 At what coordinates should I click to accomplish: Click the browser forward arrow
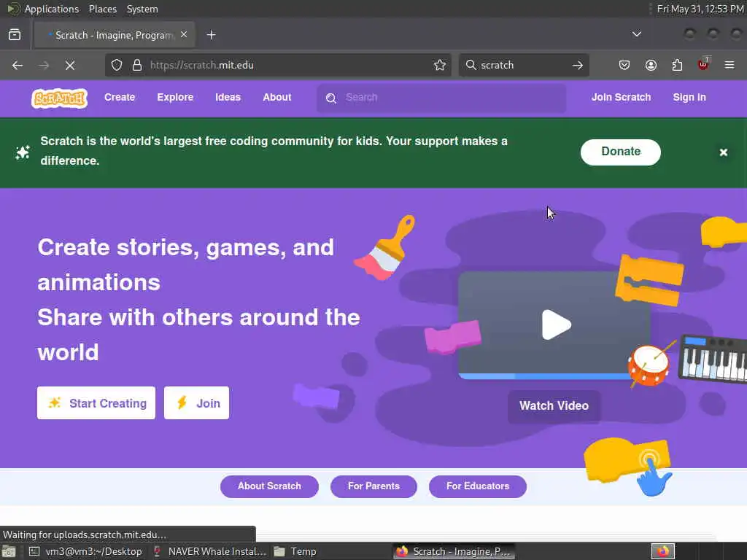44,65
